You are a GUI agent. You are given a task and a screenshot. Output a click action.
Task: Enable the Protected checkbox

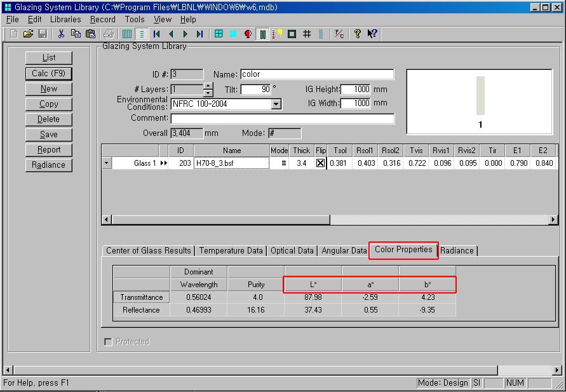click(108, 342)
